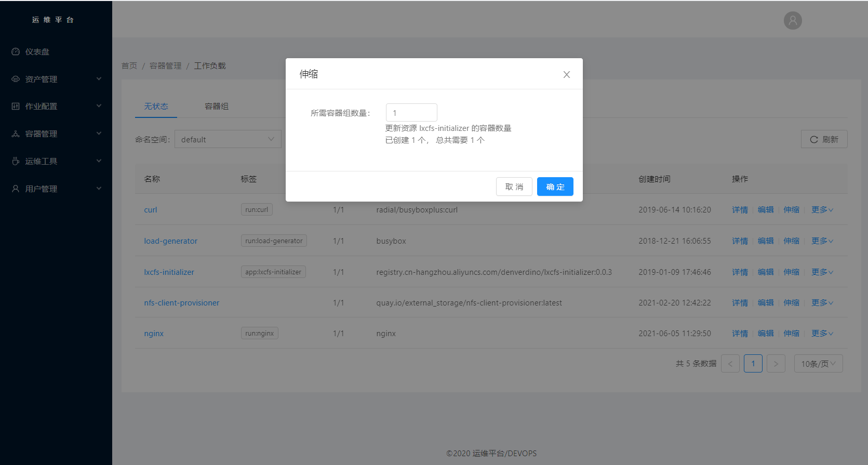Click the run:curl label tag
The width and height of the screenshot is (868, 465).
257,209
